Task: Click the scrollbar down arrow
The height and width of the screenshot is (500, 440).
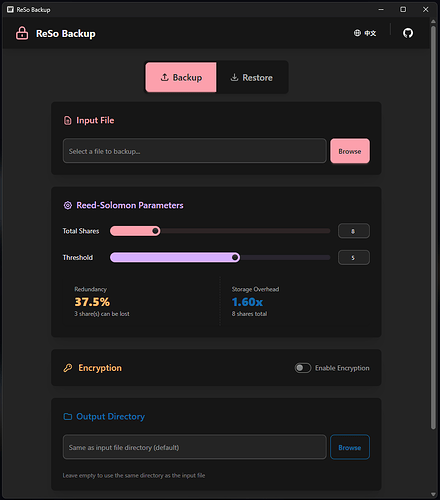Action: click(x=433, y=494)
